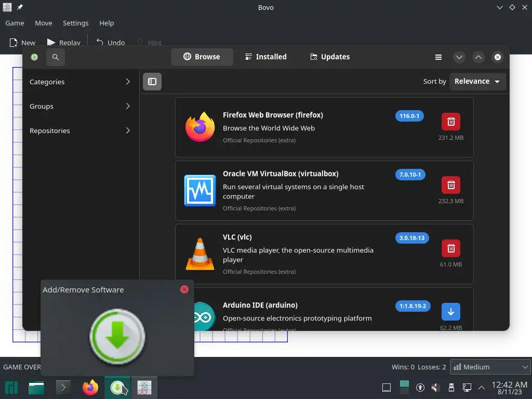The height and width of the screenshot is (399, 532).
Task: Open the hamburger menu in Pamac
Action: click(x=438, y=57)
